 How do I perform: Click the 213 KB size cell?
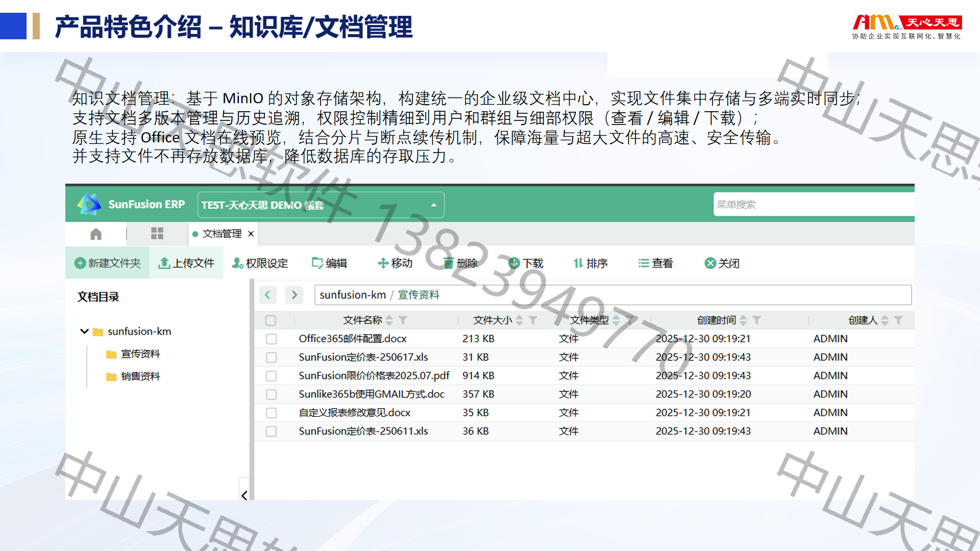(478, 339)
